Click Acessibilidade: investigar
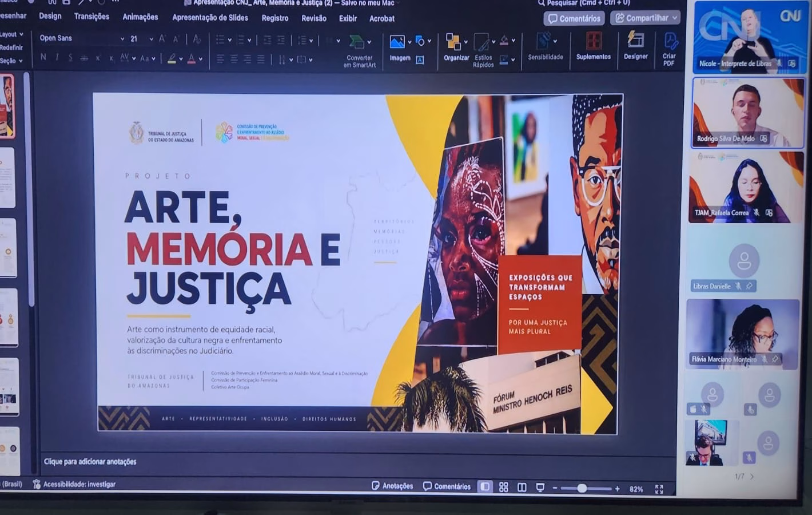Image resolution: width=812 pixels, height=515 pixels. (74, 484)
